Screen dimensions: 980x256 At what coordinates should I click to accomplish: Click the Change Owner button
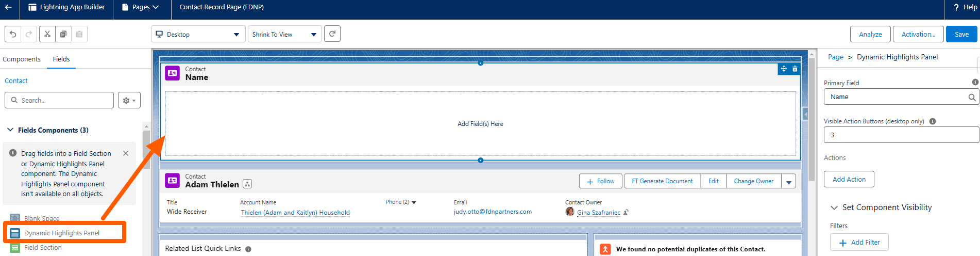[753, 181]
